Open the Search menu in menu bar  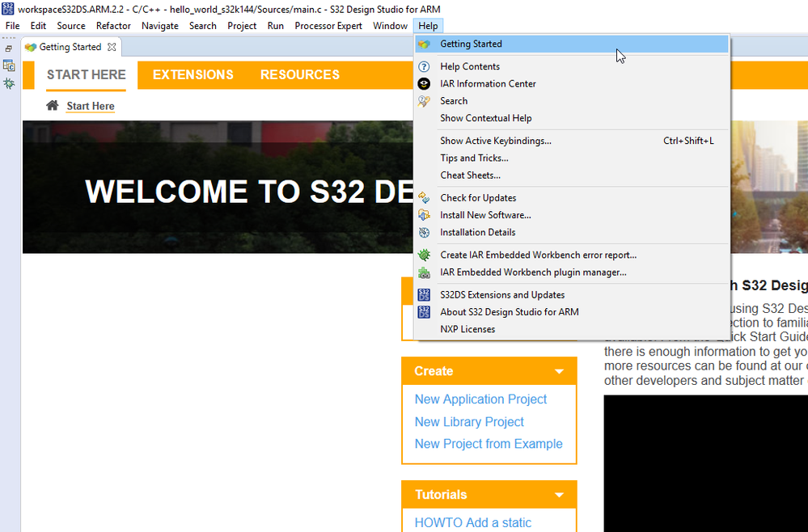[202, 26]
